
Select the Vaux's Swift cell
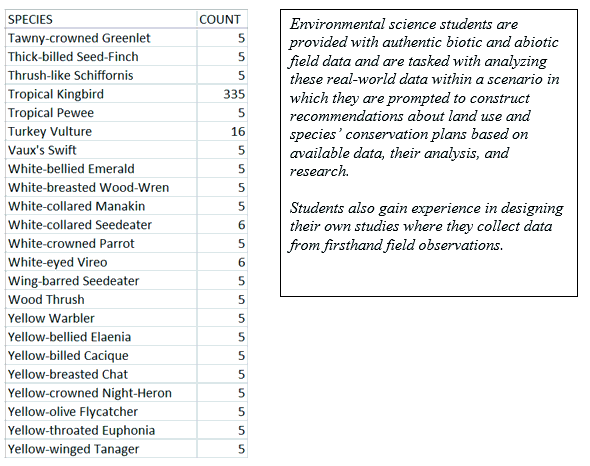coord(101,150)
